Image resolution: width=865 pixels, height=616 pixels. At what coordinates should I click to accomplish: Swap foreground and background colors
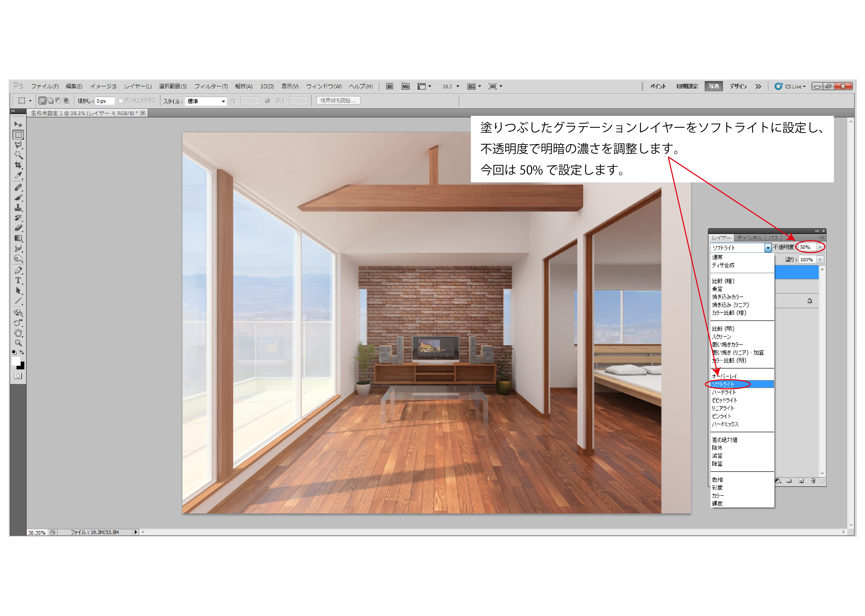pos(22,352)
